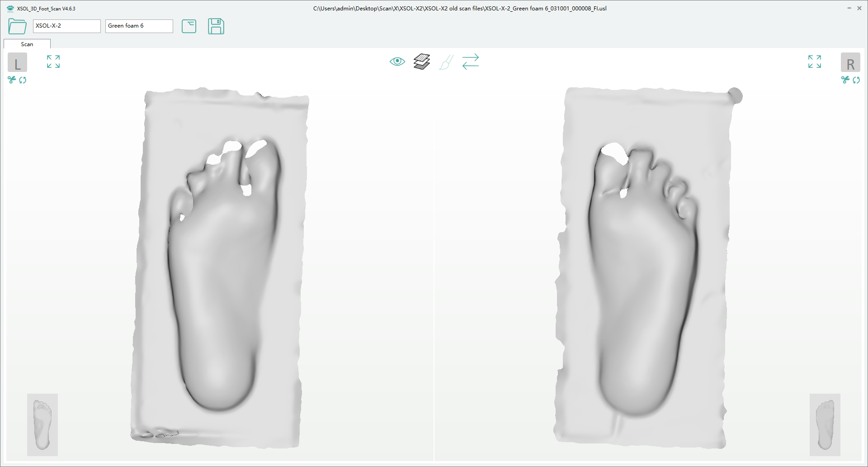Image resolution: width=868 pixels, height=467 pixels.
Task: Toggle the eye visibility icon
Action: coord(397,62)
